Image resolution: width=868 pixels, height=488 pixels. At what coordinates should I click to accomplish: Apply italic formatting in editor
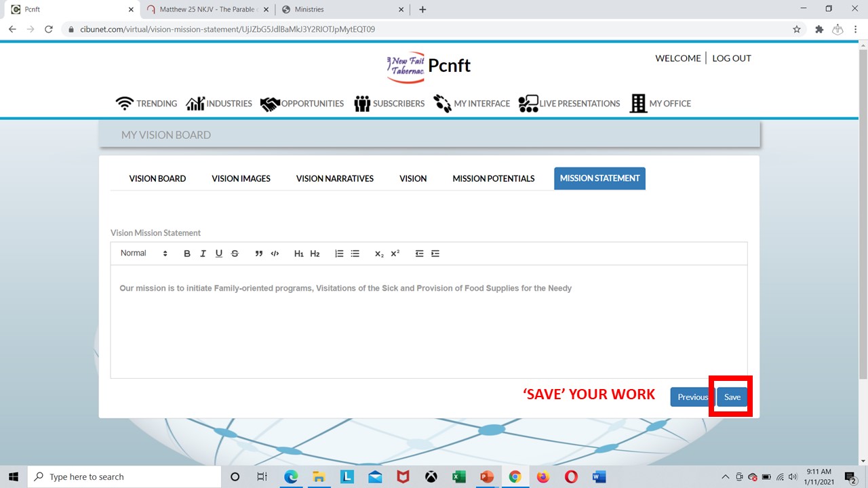203,253
